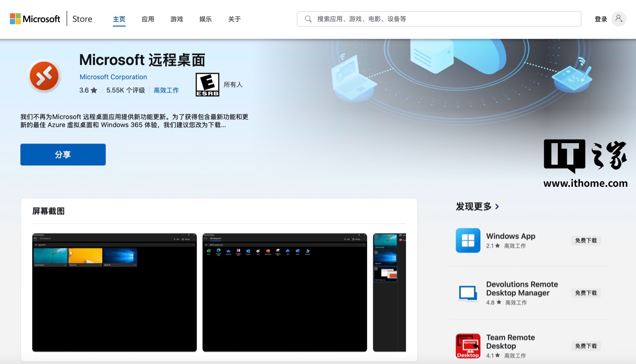
Task: Open the 5.55K 个评级 ratings
Action: (x=125, y=90)
